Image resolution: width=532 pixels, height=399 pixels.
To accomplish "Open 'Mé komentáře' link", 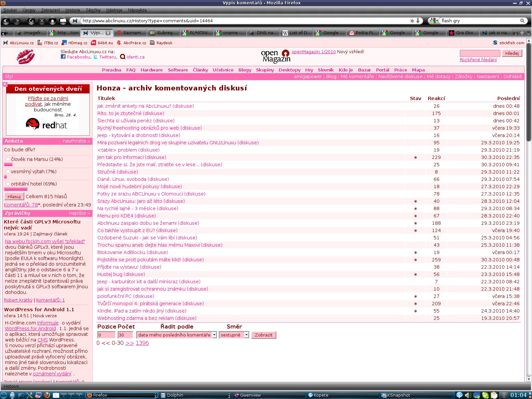I will coord(357,76).
